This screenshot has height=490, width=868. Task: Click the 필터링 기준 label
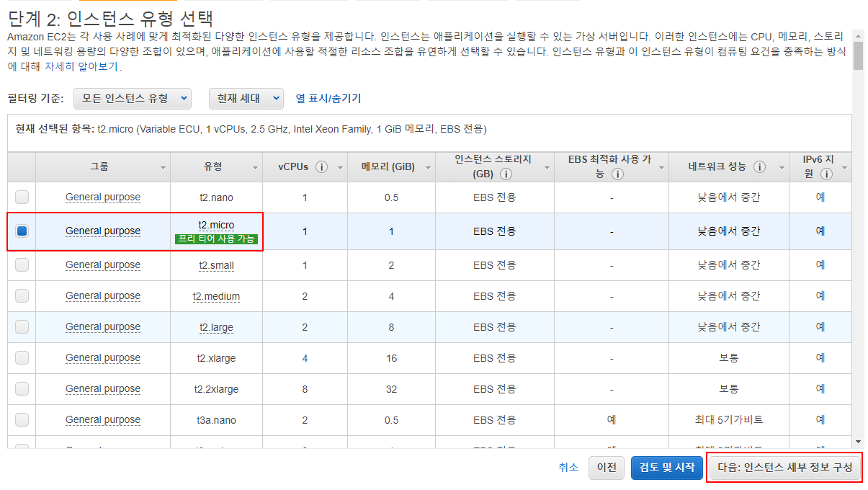[x=36, y=98]
